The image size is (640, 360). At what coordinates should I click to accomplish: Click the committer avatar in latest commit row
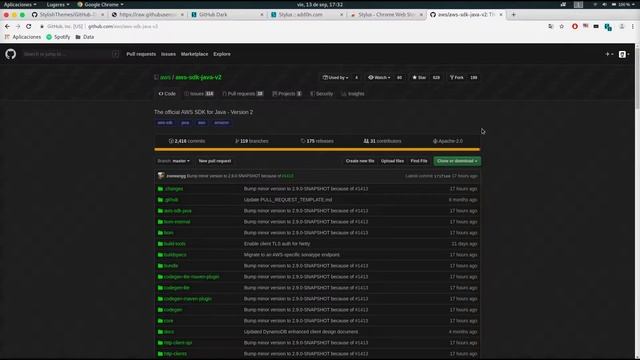coord(161,176)
